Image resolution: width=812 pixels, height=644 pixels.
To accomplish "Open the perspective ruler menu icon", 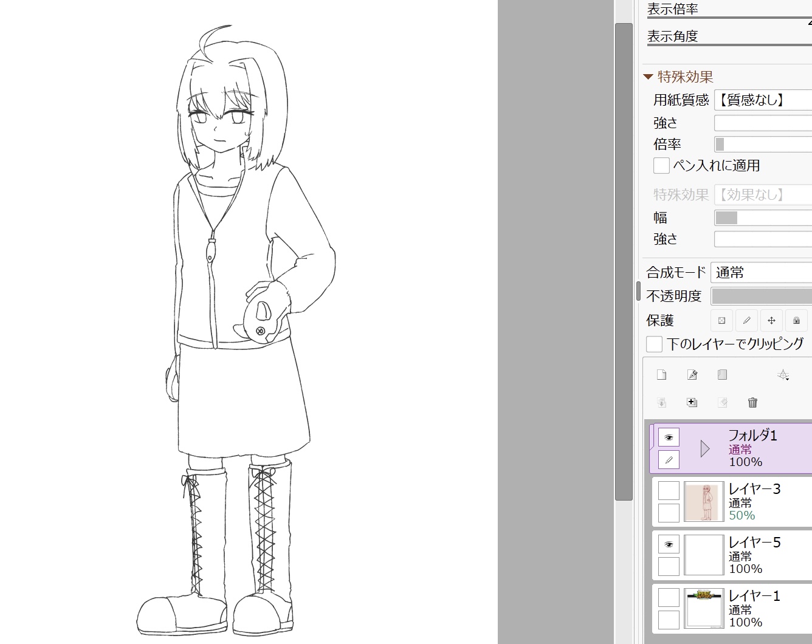I will (x=783, y=375).
